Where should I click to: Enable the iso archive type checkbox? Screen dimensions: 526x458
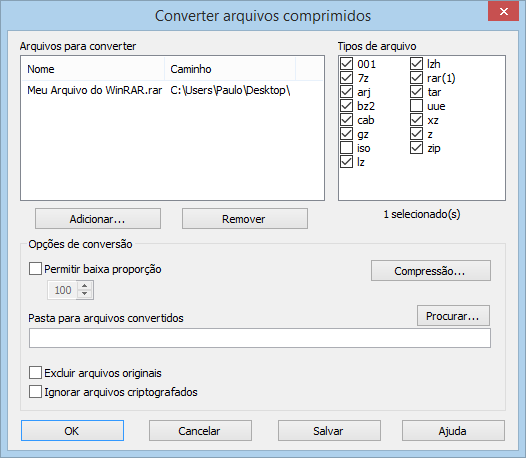[x=347, y=148]
